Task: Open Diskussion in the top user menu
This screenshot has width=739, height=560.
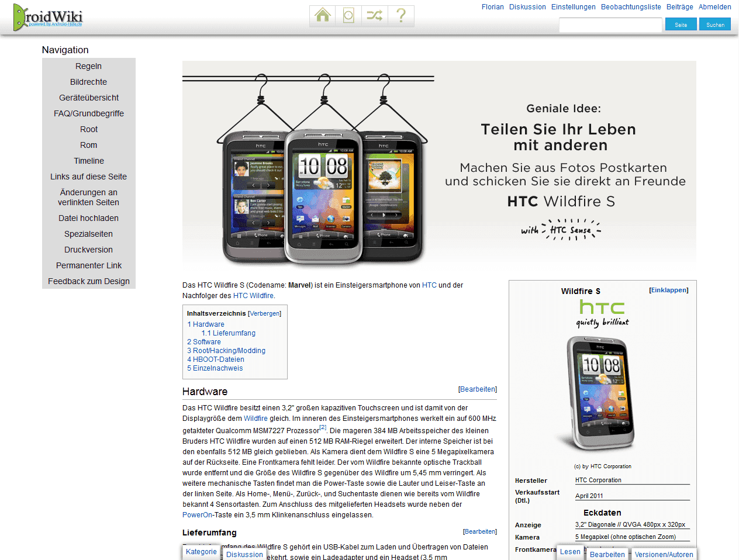Action: [527, 7]
